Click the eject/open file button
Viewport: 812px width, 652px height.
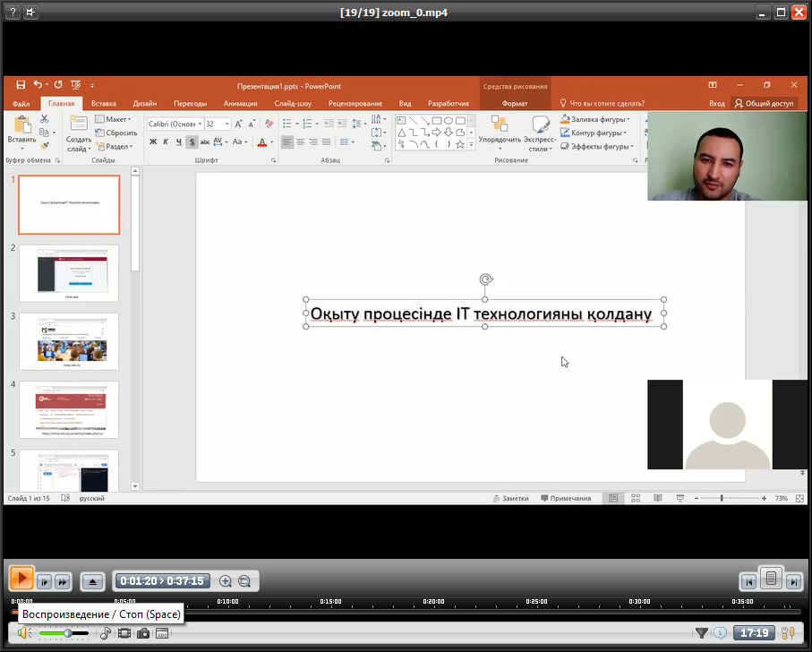pos(93,581)
